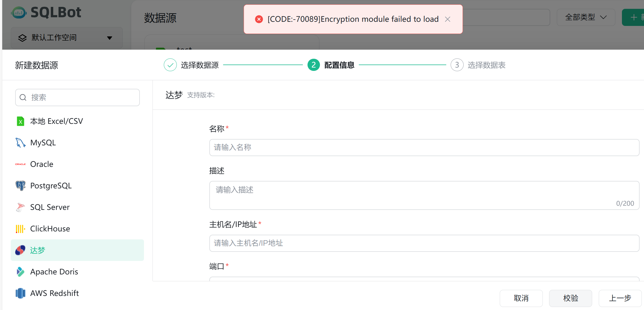Click the PostgreSQL elephant icon
Screen dimensions: 644x310
click(x=20, y=186)
